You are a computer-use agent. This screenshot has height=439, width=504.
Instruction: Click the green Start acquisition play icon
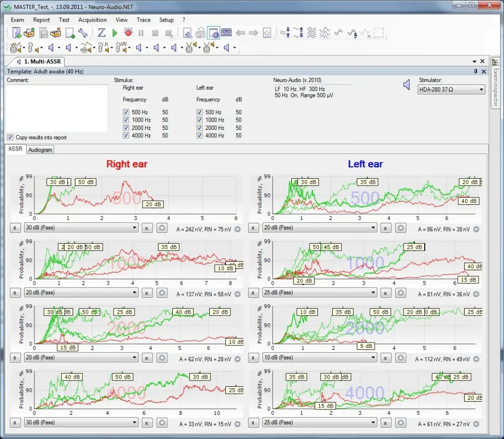point(115,32)
